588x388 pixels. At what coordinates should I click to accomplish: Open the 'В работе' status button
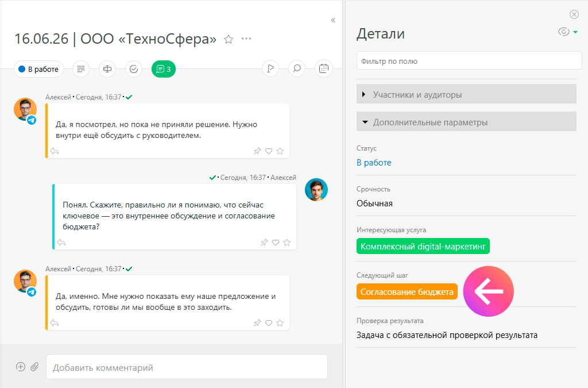point(38,69)
